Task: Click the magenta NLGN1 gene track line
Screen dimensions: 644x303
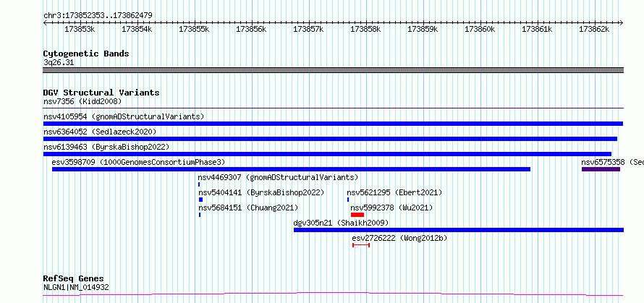Action: pyautogui.click(x=333, y=294)
